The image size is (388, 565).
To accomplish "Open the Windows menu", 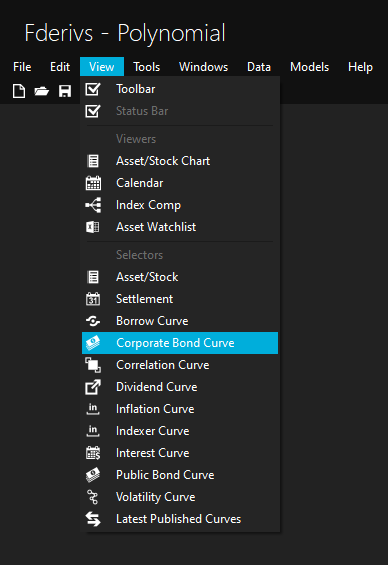I will [204, 67].
